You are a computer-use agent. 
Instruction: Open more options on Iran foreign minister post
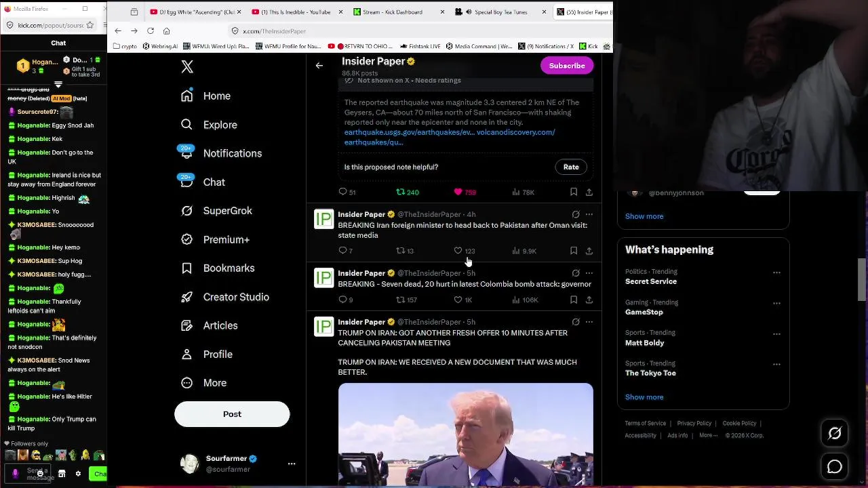point(589,215)
